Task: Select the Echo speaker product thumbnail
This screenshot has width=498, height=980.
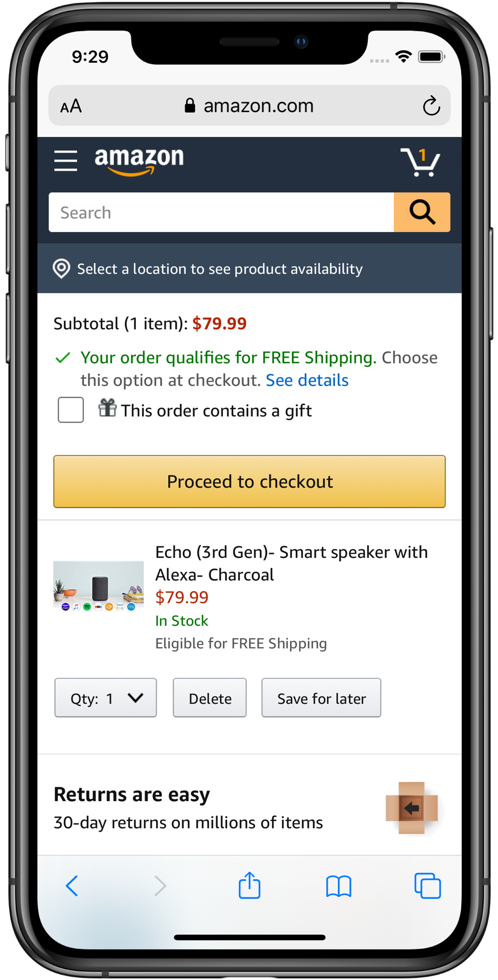Action: 98,585
